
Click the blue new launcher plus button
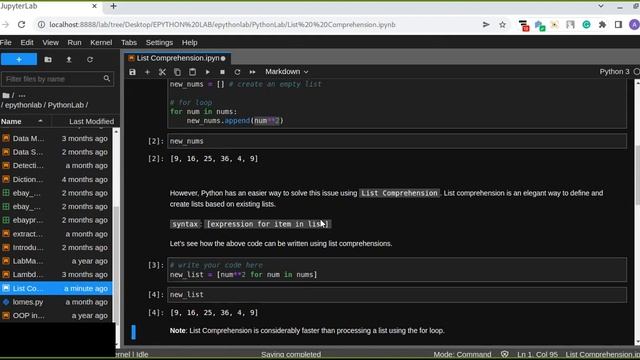pyautogui.click(x=19, y=59)
